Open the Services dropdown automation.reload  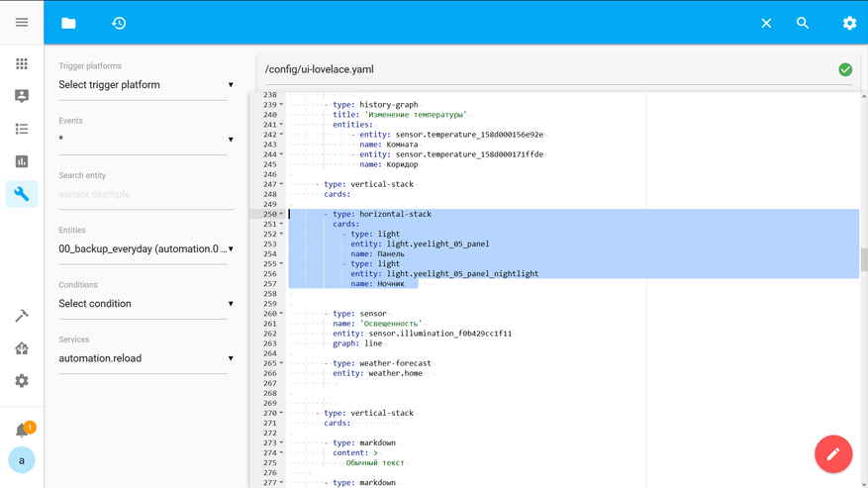pyautogui.click(x=146, y=358)
